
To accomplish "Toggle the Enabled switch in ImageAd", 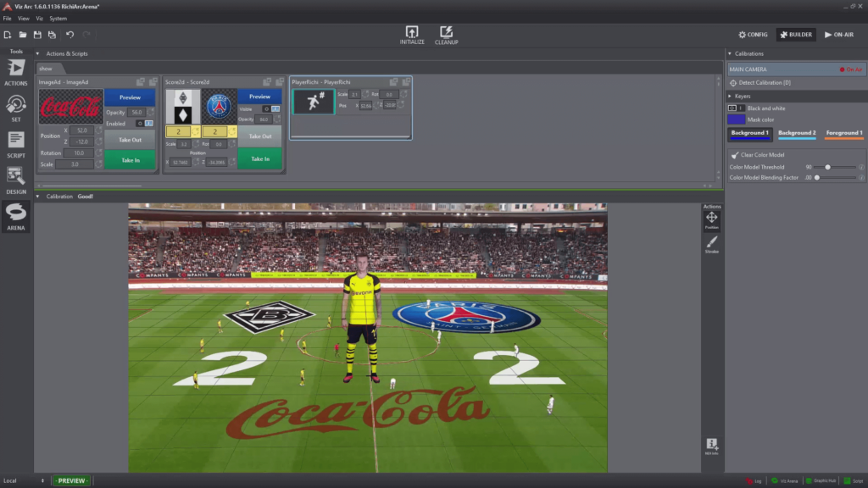I will click(x=145, y=124).
